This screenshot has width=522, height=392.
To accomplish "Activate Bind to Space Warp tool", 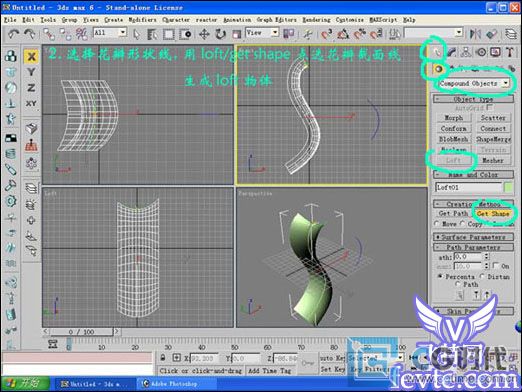I will 81,34.
